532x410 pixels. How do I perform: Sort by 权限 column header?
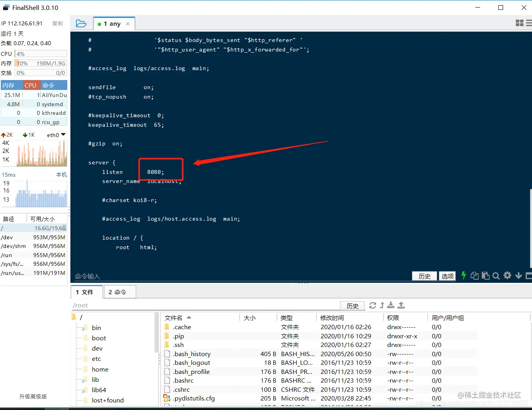pos(405,318)
